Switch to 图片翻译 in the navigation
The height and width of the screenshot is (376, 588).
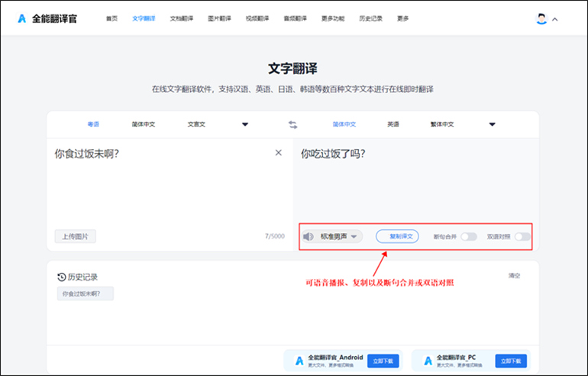[x=219, y=18]
